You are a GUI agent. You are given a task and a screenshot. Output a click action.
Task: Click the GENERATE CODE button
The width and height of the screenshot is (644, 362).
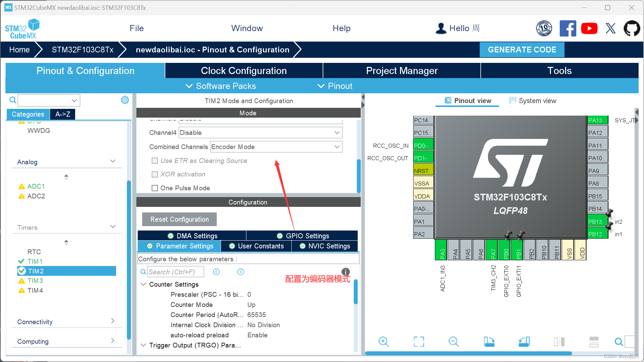(522, 50)
